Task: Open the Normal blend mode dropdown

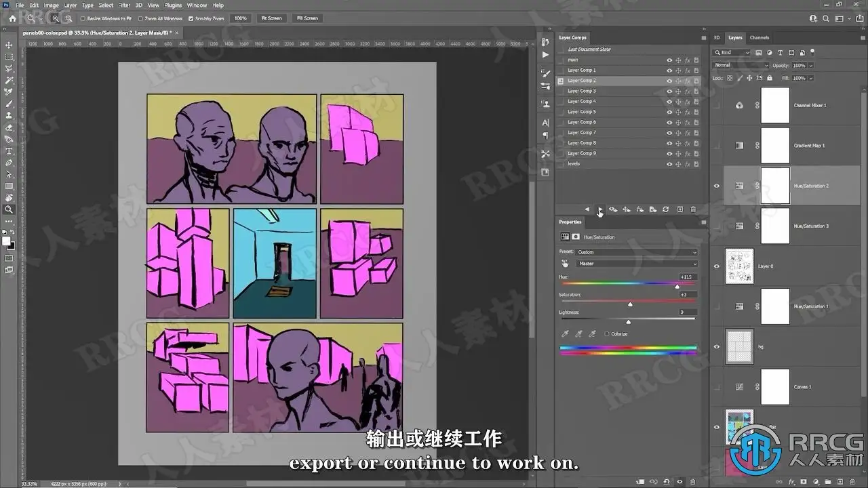Action: pos(741,65)
